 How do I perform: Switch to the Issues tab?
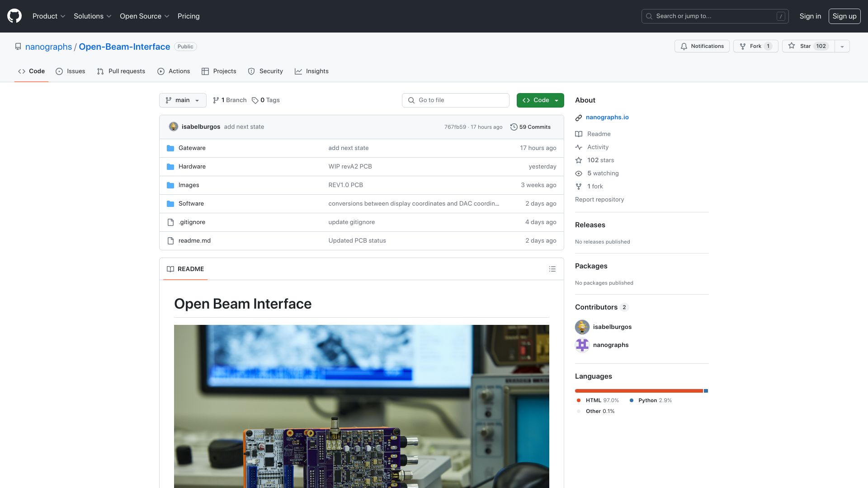(71, 71)
